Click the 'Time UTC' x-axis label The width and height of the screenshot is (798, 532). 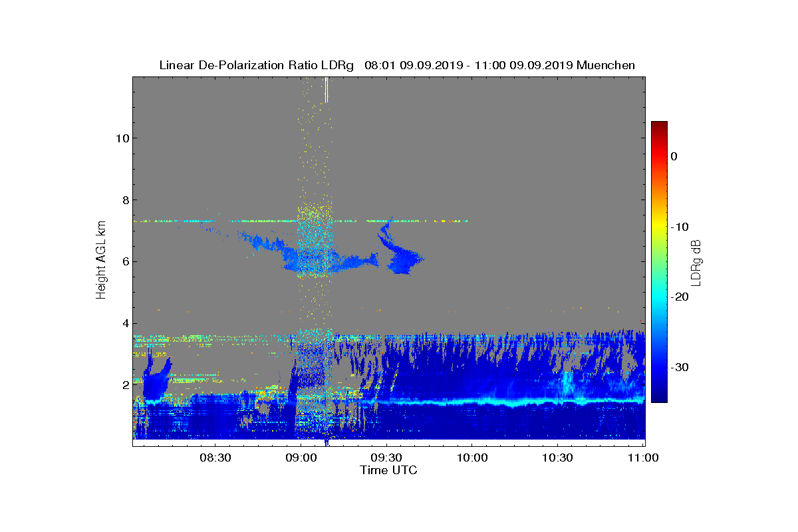point(389,470)
